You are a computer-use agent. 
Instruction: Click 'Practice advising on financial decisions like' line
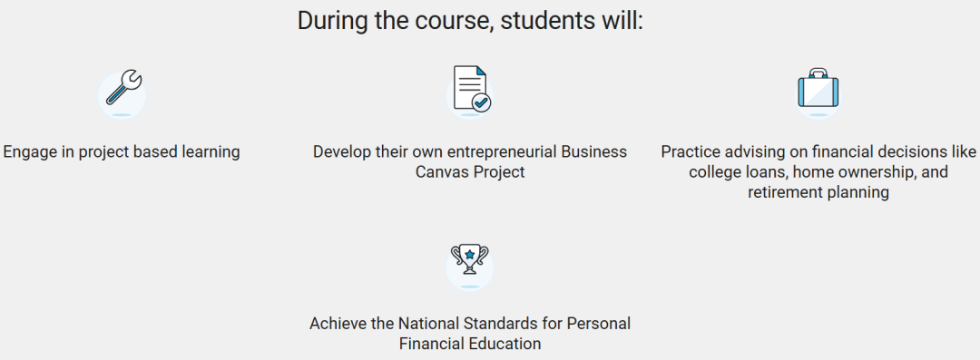point(818,151)
